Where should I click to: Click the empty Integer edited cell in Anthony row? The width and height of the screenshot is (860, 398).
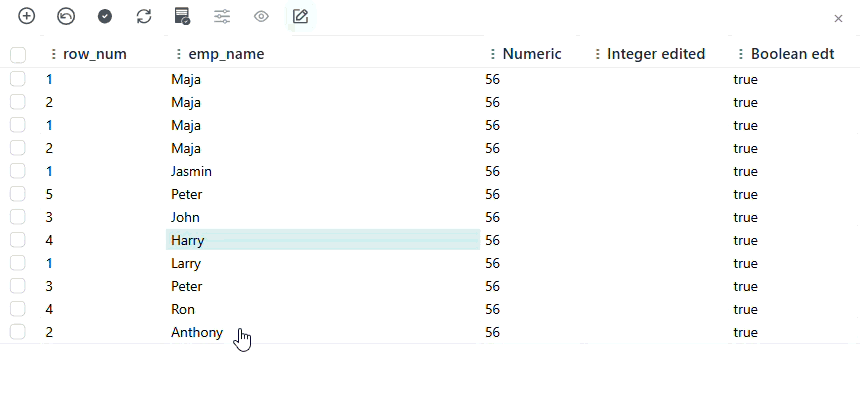click(657, 332)
